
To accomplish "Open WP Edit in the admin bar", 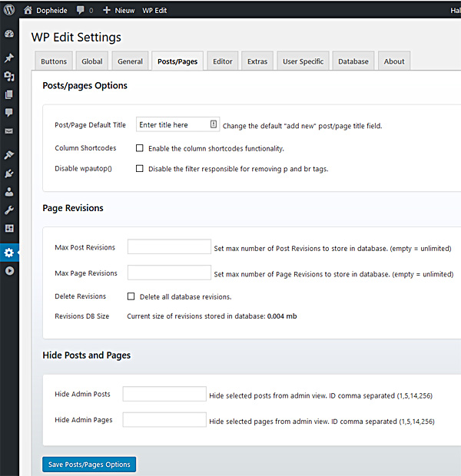I will [x=154, y=10].
